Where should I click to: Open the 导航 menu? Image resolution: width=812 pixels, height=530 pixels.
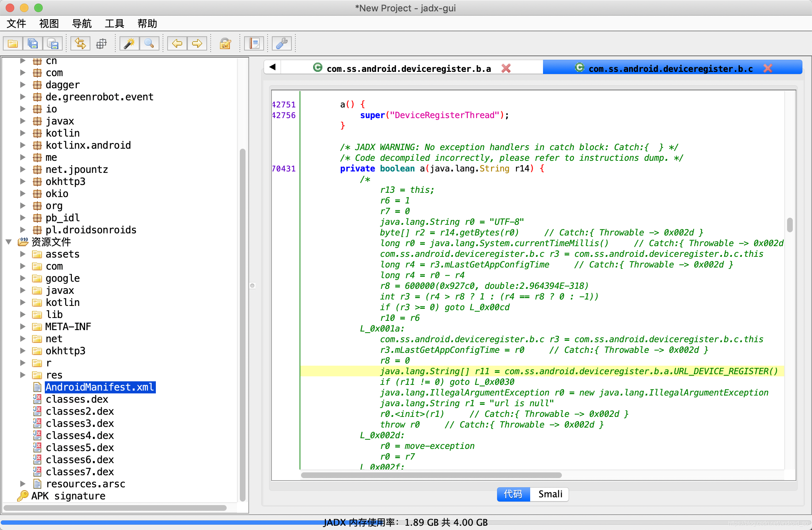click(81, 23)
